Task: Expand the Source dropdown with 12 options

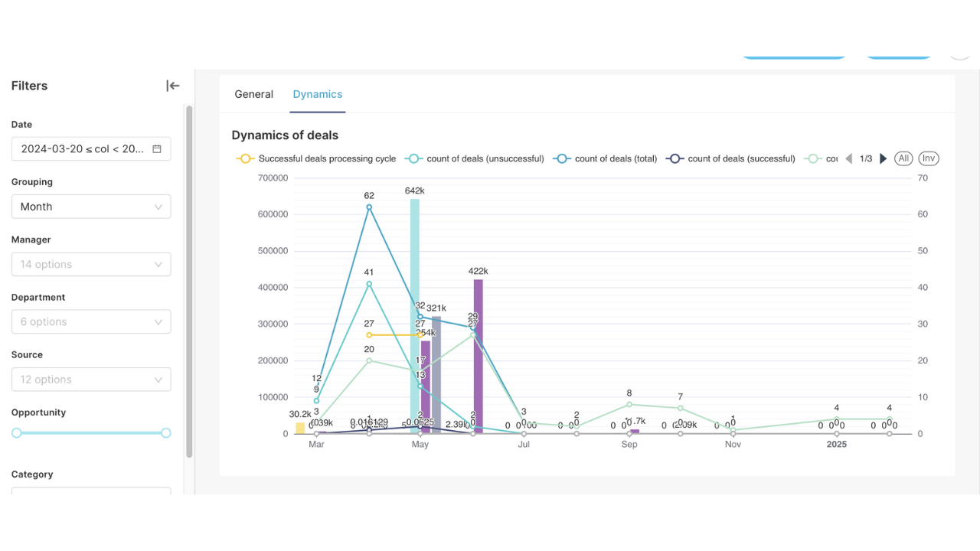Action: (91, 380)
